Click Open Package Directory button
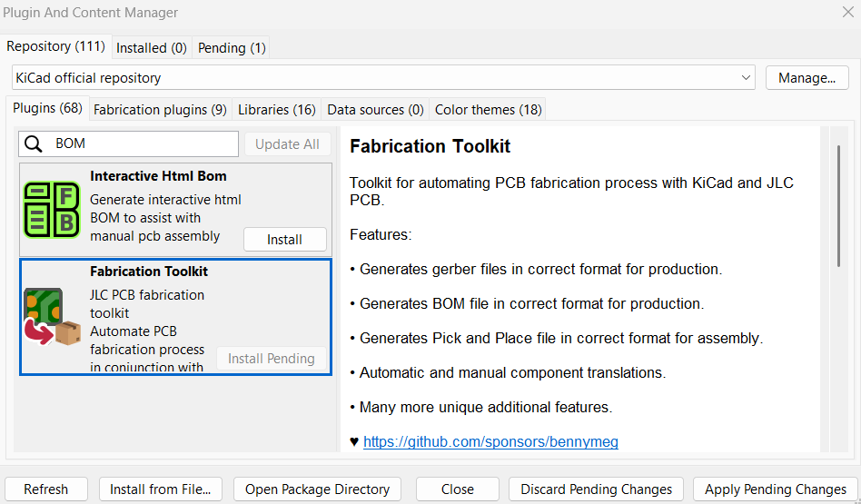 click(317, 489)
